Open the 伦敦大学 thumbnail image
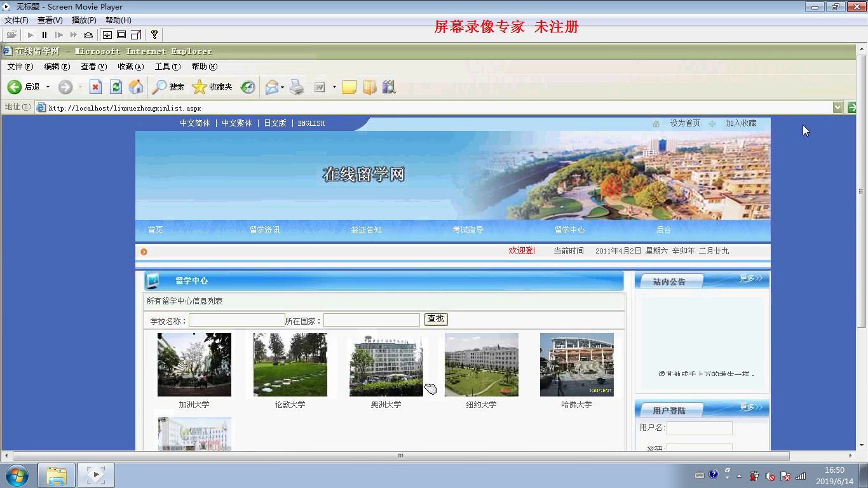This screenshot has height=488, width=868. 290,365
